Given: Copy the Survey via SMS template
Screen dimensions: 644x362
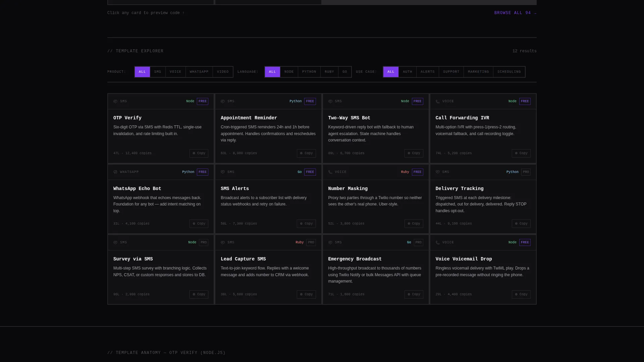Looking at the screenshot, I should click(199, 294).
